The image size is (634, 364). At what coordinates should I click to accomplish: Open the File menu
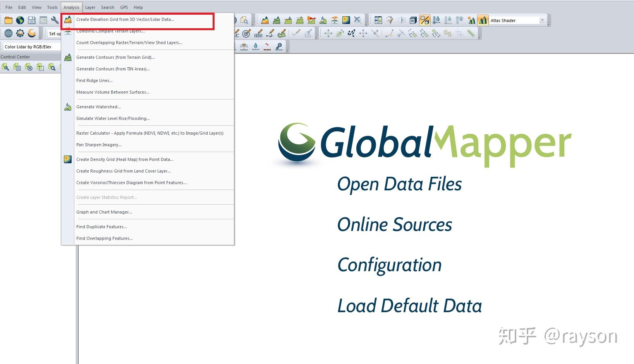[9, 7]
